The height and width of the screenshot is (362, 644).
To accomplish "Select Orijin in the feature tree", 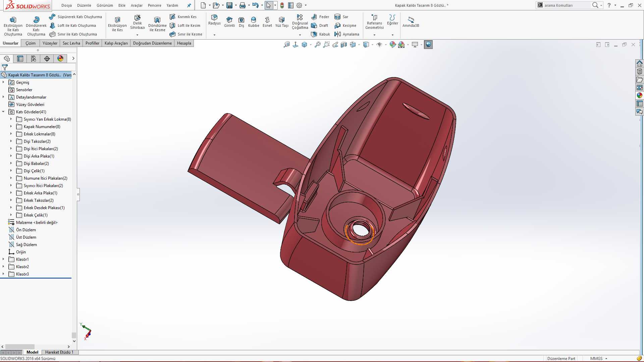I will tap(21, 252).
